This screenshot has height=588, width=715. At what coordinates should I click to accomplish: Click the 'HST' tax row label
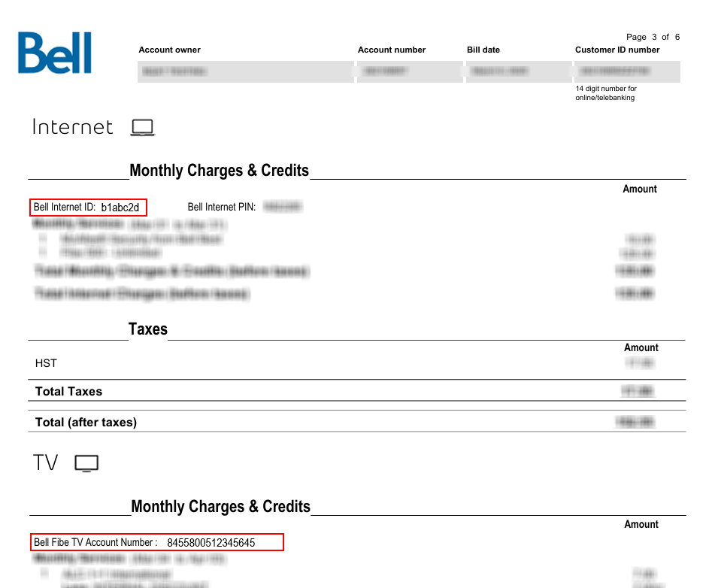tap(46, 363)
